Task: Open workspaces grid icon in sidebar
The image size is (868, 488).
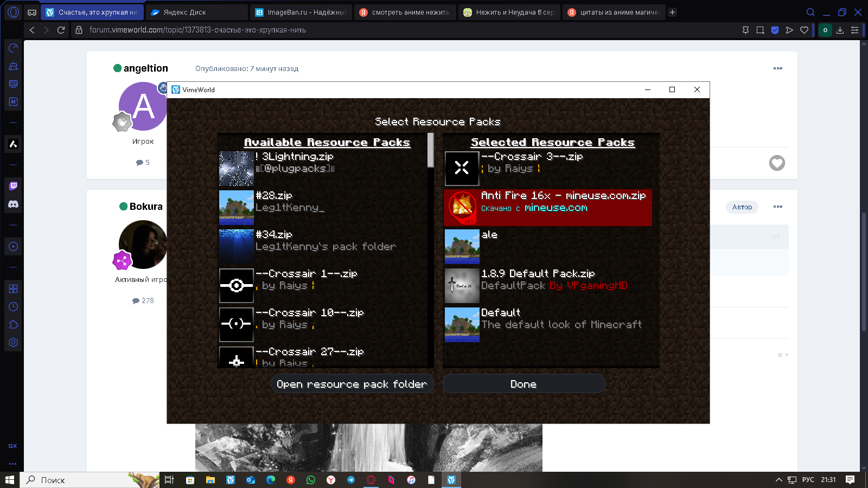Action: pyautogui.click(x=13, y=288)
